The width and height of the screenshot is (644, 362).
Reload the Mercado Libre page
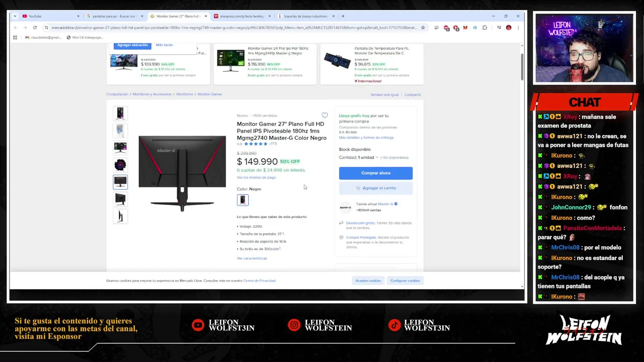click(x=35, y=28)
